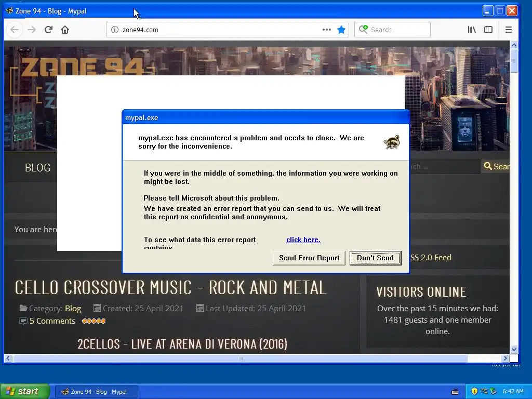Open the Library icon in toolbar
Image resolution: width=532 pixels, height=399 pixels.
coord(472,30)
